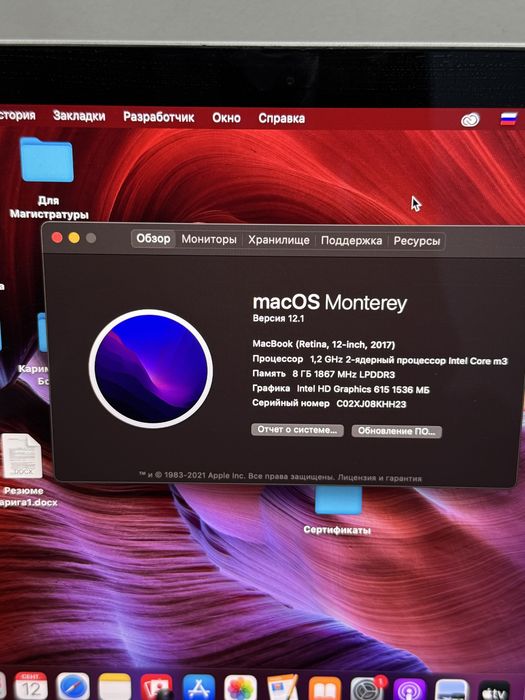Click the 'Графика' label
The height and width of the screenshot is (700, 525).
click(271, 388)
